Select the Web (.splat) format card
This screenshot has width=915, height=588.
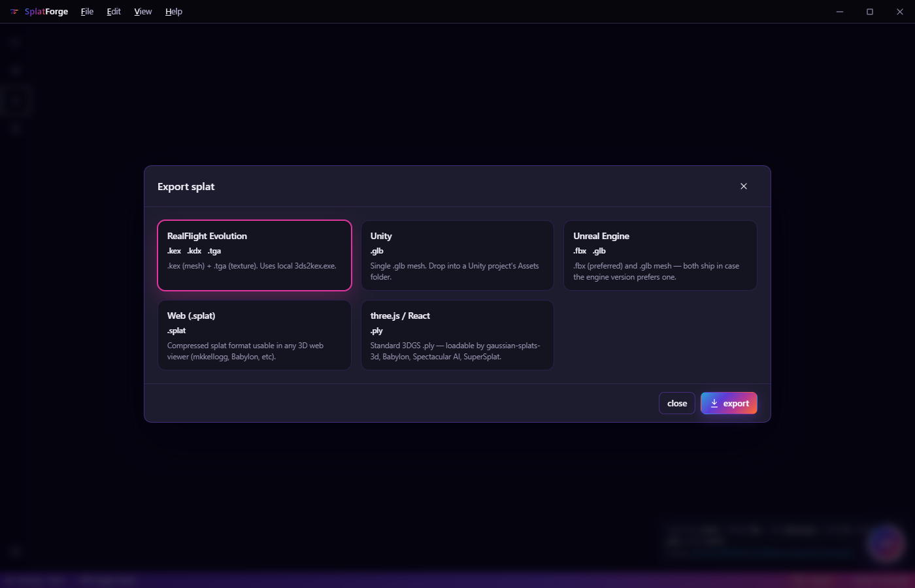click(254, 335)
